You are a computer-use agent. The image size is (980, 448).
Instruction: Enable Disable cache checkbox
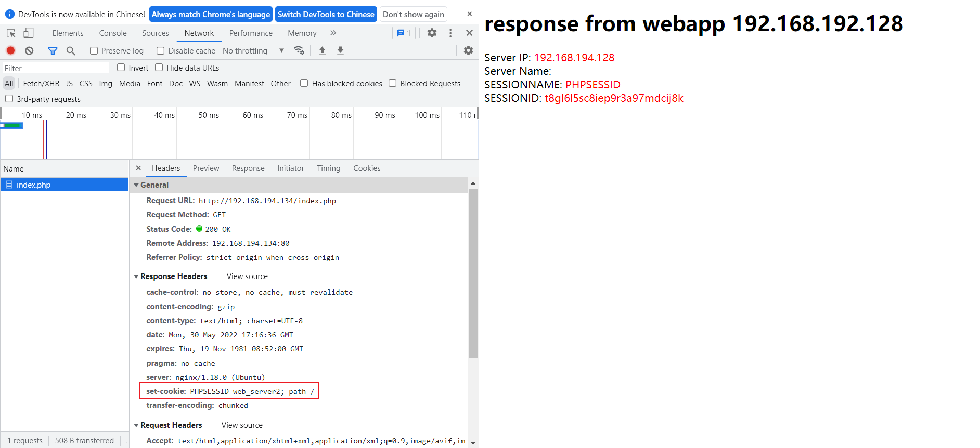[161, 50]
